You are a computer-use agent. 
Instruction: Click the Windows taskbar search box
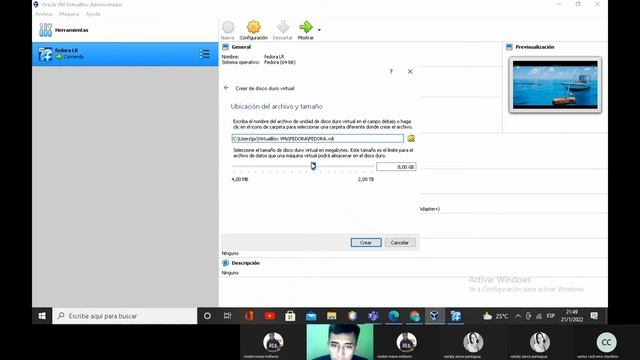click(x=124, y=316)
